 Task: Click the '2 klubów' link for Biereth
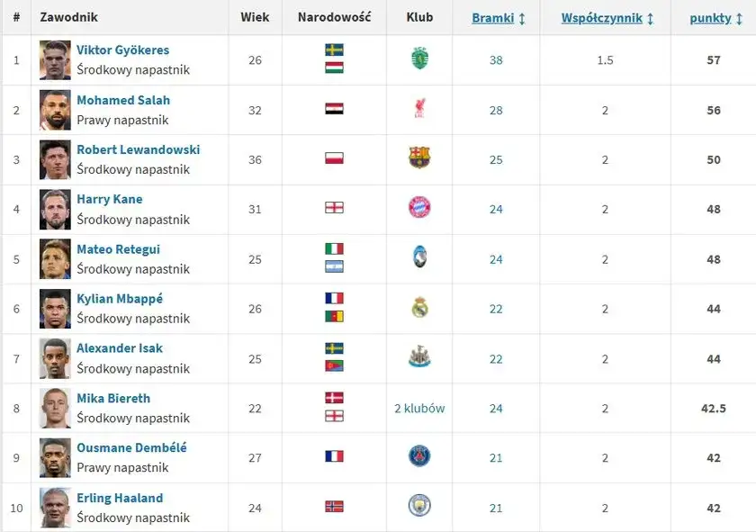tap(419, 408)
